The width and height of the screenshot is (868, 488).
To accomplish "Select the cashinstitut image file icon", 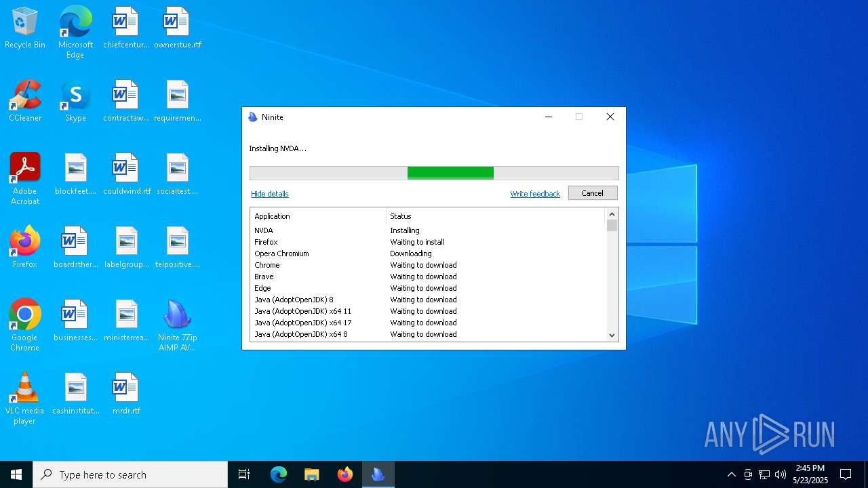I will tap(75, 394).
